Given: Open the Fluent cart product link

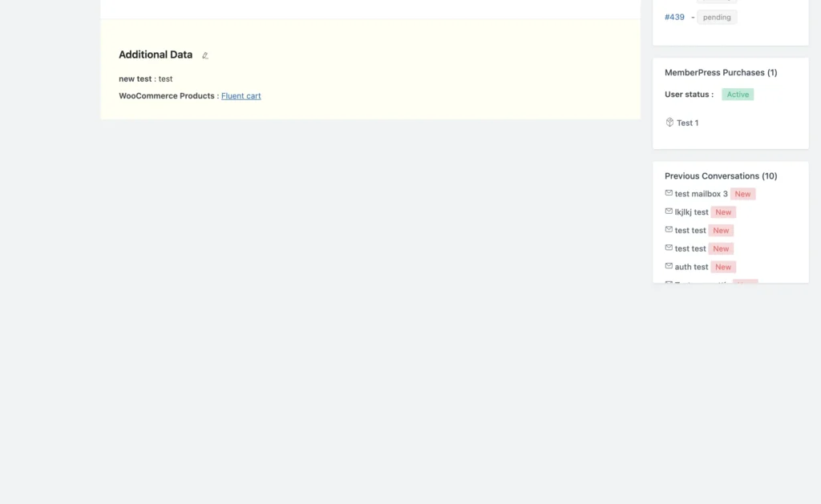Looking at the screenshot, I should (241, 96).
